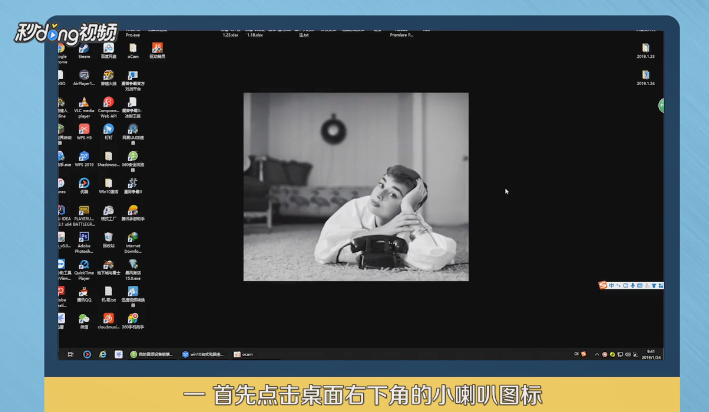Open the Tencent QQ penguin shortcut
This screenshot has width=709, height=412.
(x=84, y=294)
